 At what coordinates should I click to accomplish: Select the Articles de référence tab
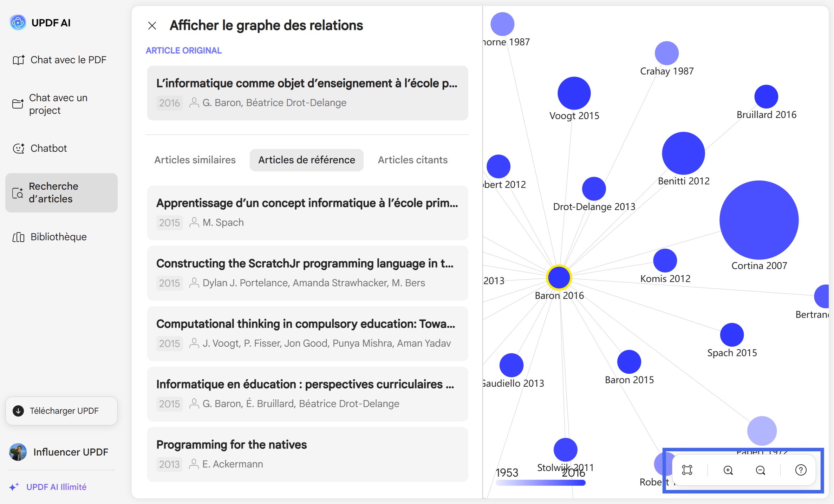coord(307,160)
